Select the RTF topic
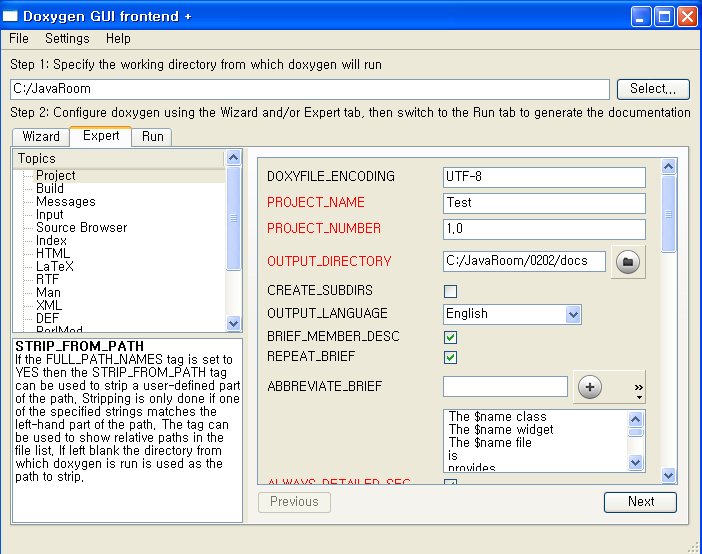 (x=47, y=279)
